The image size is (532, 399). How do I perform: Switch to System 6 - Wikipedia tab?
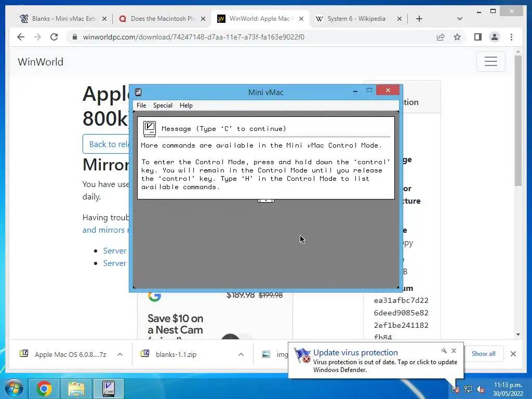[x=356, y=19]
